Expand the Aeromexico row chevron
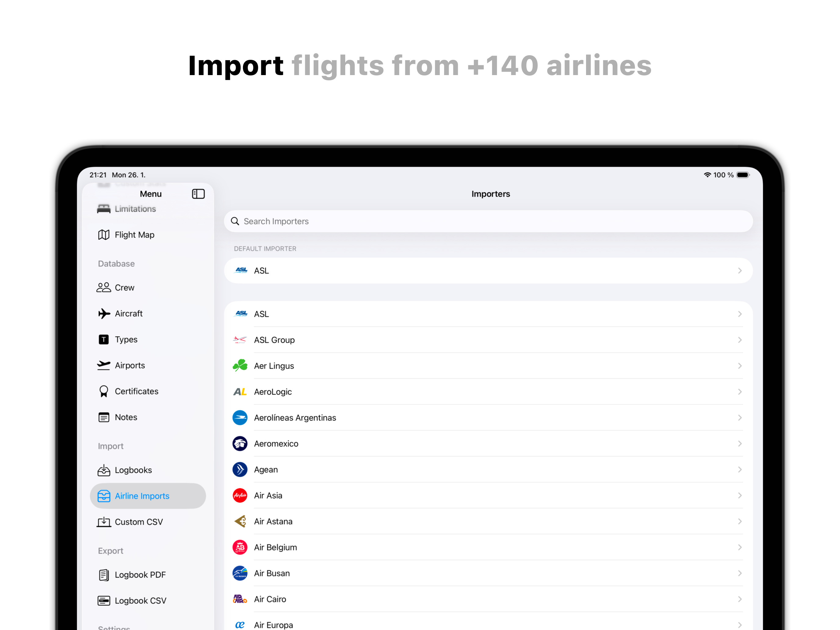The width and height of the screenshot is (840, 630). (739, 444)
